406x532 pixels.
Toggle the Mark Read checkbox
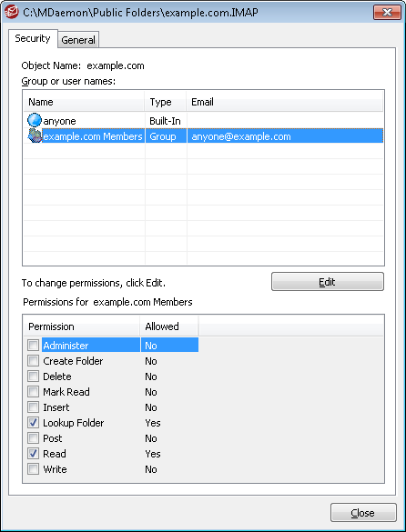click(34, 392)
